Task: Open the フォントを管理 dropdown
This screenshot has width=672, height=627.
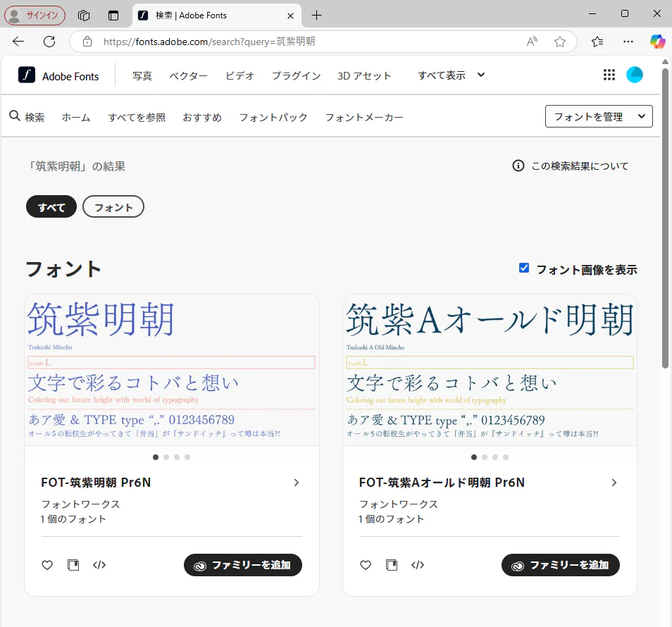Action: 599,116
